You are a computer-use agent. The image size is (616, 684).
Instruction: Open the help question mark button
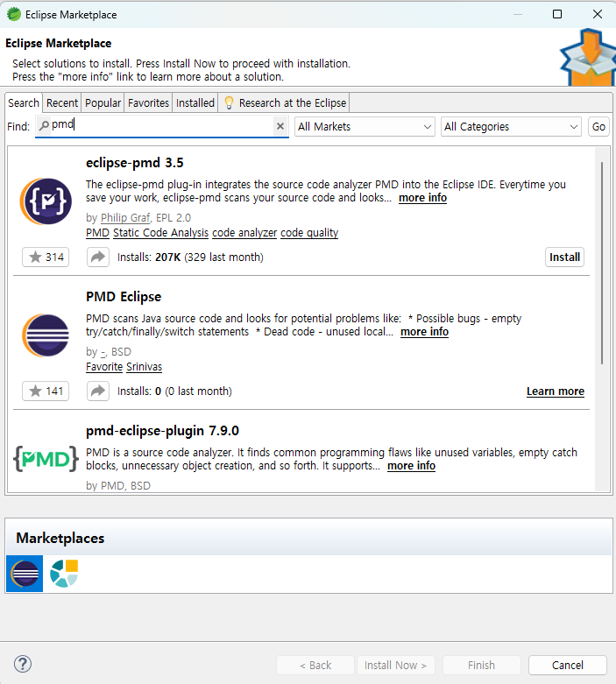pos(23,664)
